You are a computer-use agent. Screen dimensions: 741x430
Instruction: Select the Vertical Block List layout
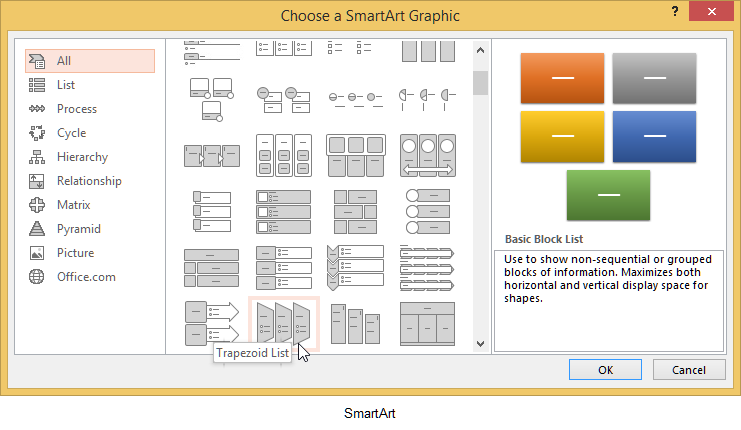click(284, 268)
